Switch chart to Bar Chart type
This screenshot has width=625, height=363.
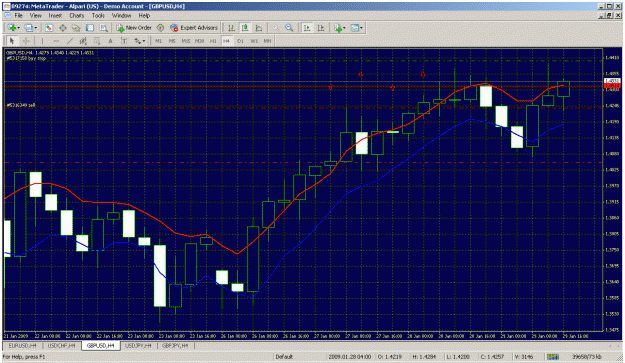pyautogui.click(x=231, y=28)
